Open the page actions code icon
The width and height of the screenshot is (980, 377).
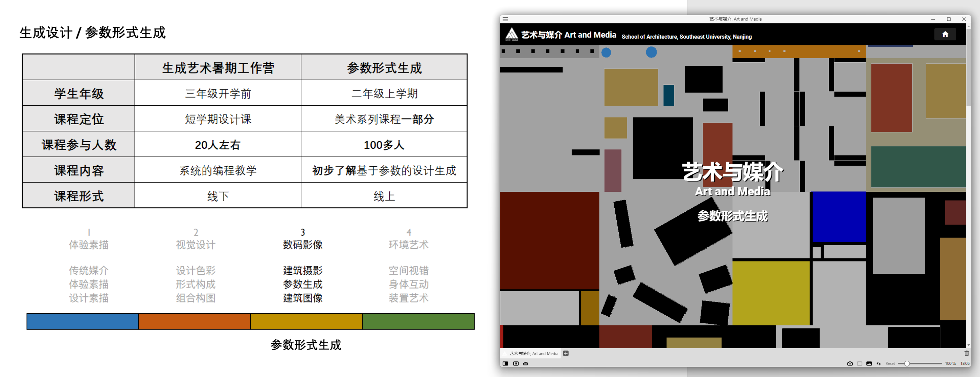[x=879, y=364]
